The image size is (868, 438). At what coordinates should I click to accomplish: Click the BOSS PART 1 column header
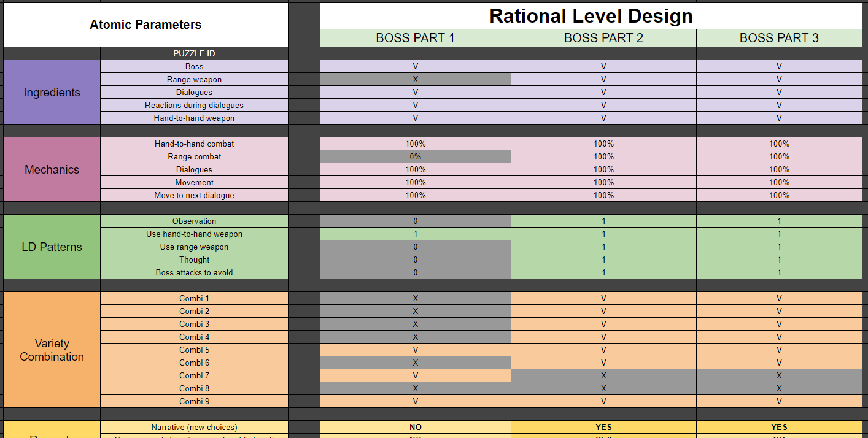(x=416, y=38)
